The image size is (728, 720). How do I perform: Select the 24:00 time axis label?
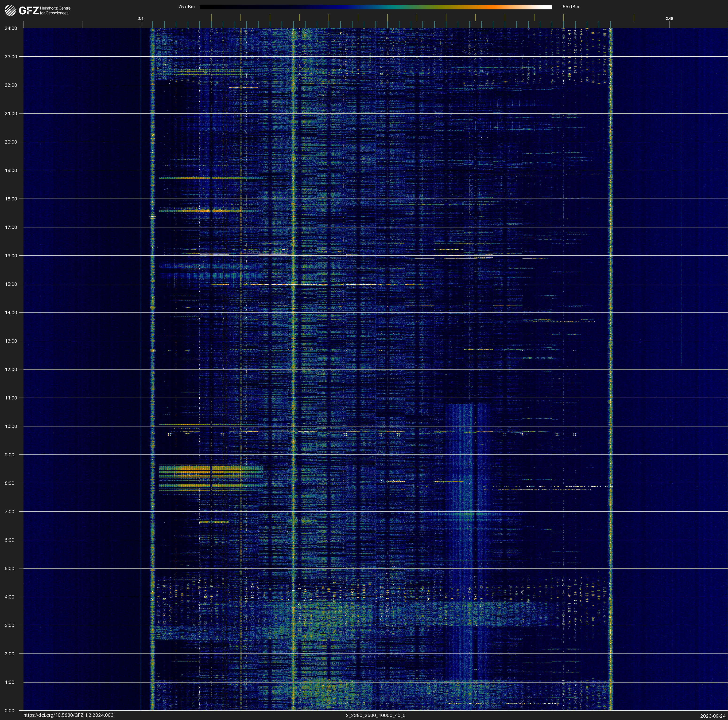(11, 28)
